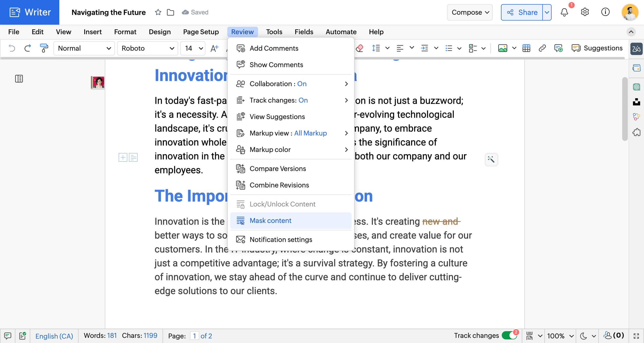Expand the Compose mode dropdown
The width and height of the screenshot is (644, 343).
pyautogui.click(x=470, y=12)
